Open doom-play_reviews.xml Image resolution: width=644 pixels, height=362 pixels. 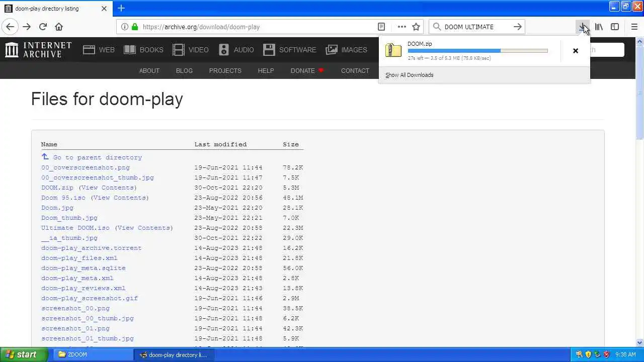(84, 288)
